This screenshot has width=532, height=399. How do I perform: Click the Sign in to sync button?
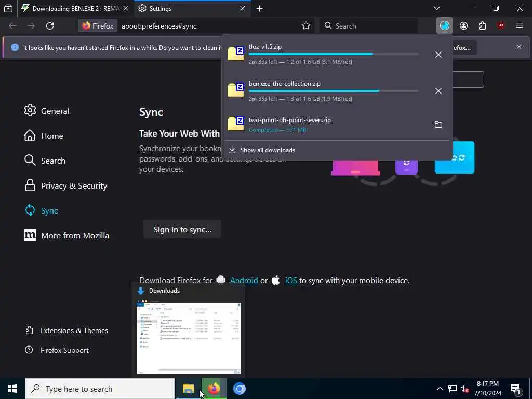[182, 229]
